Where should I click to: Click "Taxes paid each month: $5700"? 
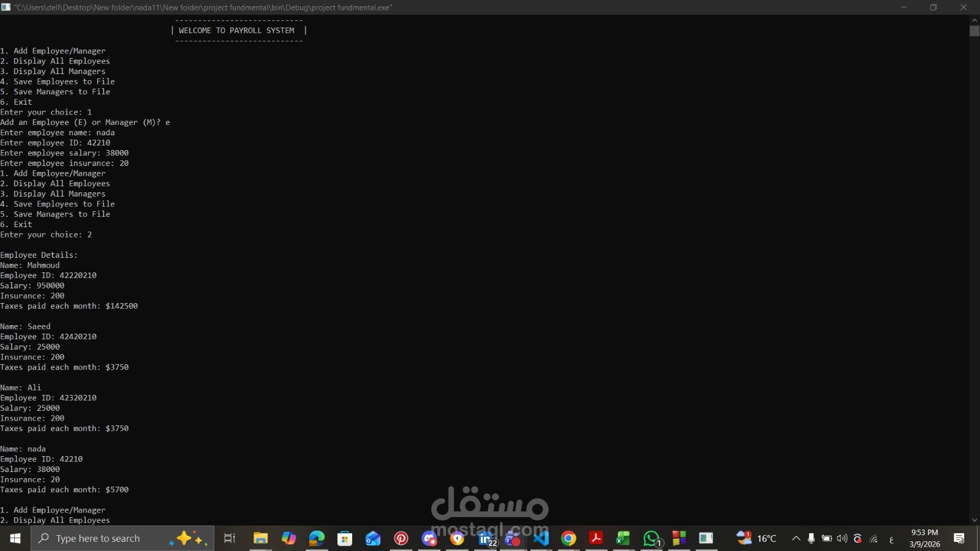point(64,490)
